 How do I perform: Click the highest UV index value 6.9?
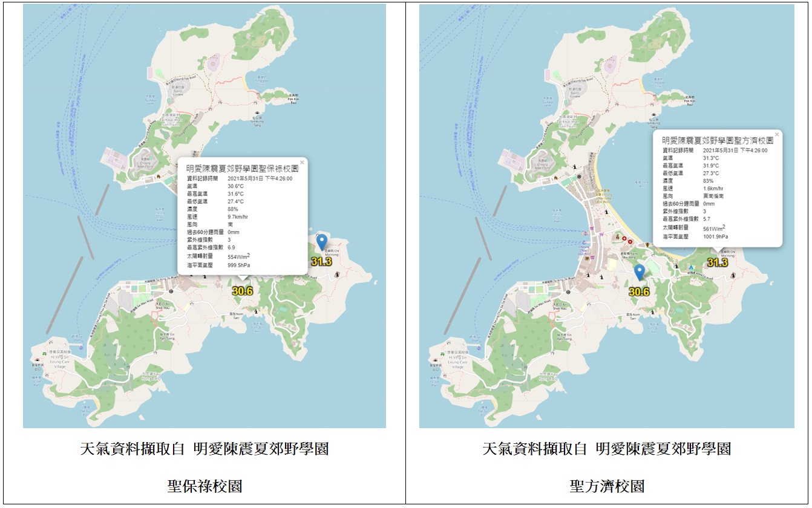231,247
